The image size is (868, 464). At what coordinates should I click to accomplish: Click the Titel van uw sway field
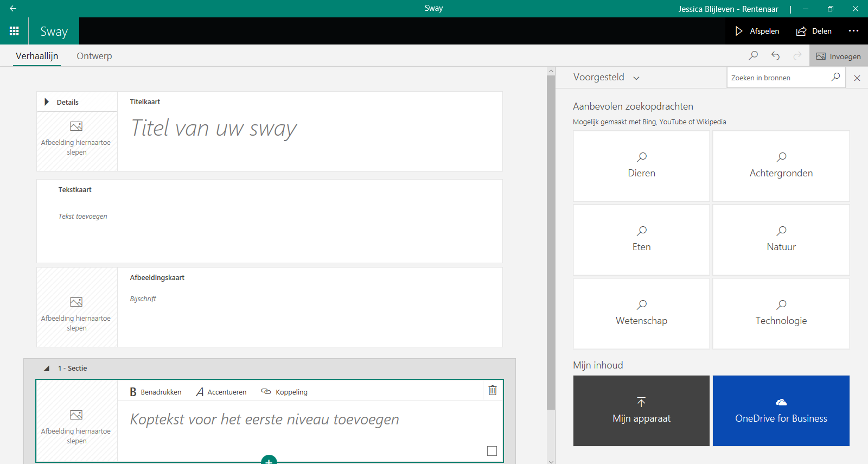click(x=214, y=129)
